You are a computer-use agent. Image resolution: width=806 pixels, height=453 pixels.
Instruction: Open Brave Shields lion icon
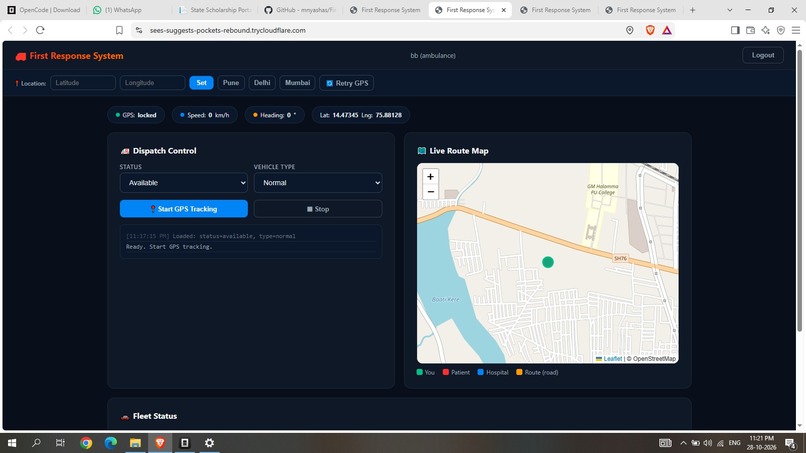tap(650, 30)
